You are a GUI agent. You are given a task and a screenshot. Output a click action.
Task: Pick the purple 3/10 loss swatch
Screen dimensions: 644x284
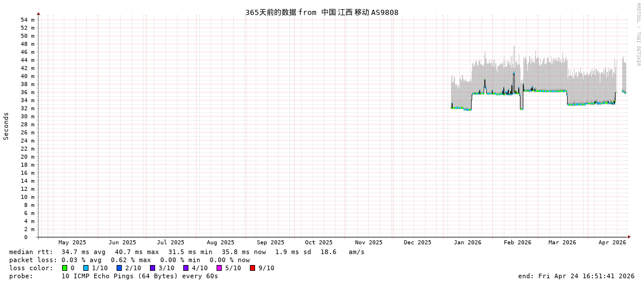(x=152, y=268)
